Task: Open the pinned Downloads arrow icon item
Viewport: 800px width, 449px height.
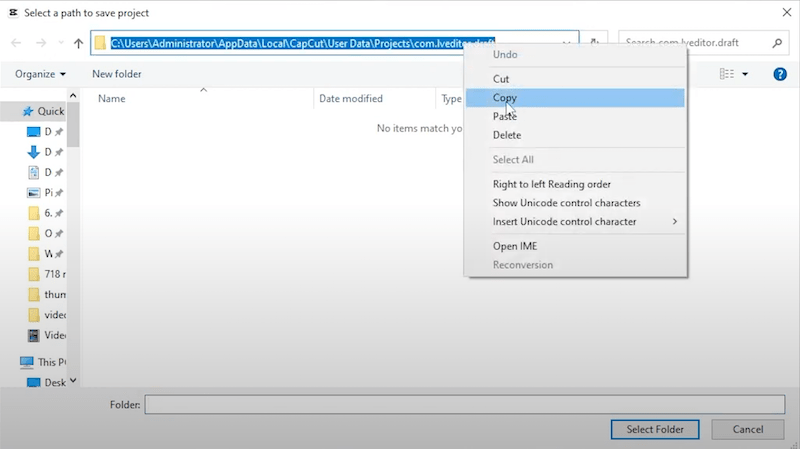Action: [x=33, y=152]
